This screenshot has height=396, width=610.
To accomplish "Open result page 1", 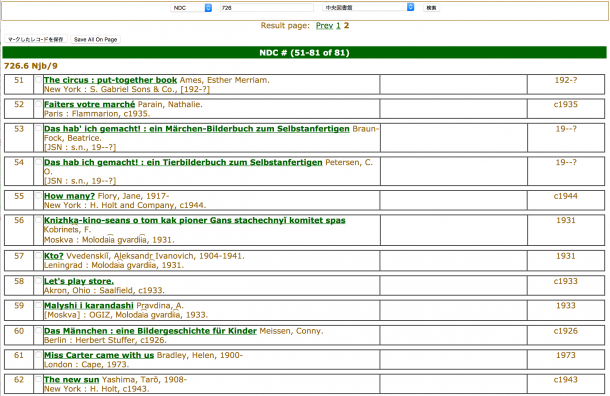I will click(338, 26).
